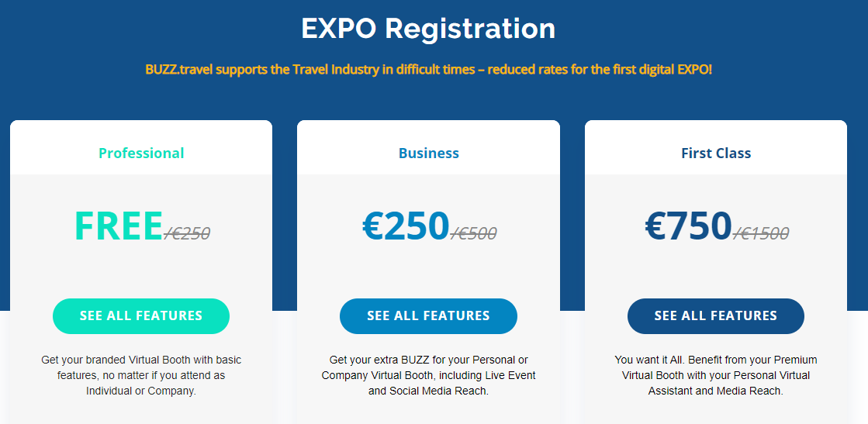Click the struck-through €250 original price
This screenshot has height=424, width=868.
(187, 233)
